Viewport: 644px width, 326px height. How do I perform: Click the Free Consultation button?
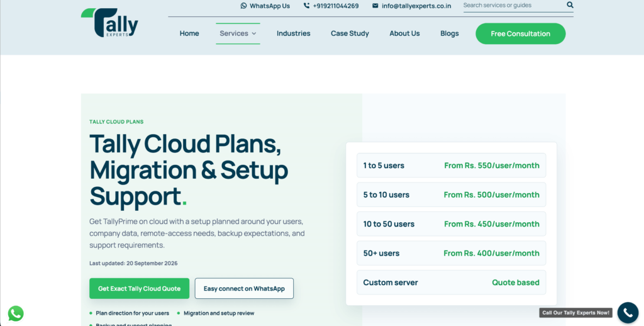tap(520, 34)
